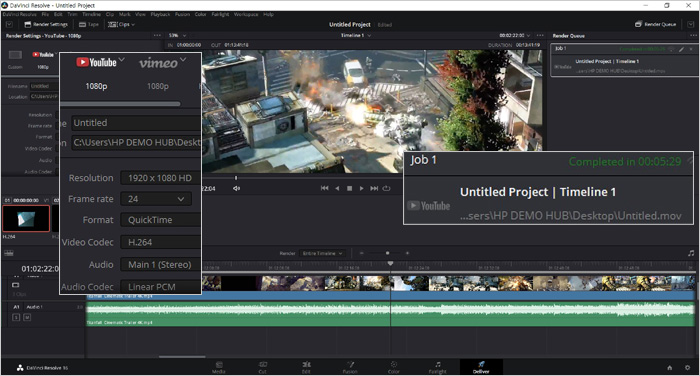The height and width of the screenshot is (376, 700).
Task: Click the audio note icon above timeline
Action: coord(691,253)
